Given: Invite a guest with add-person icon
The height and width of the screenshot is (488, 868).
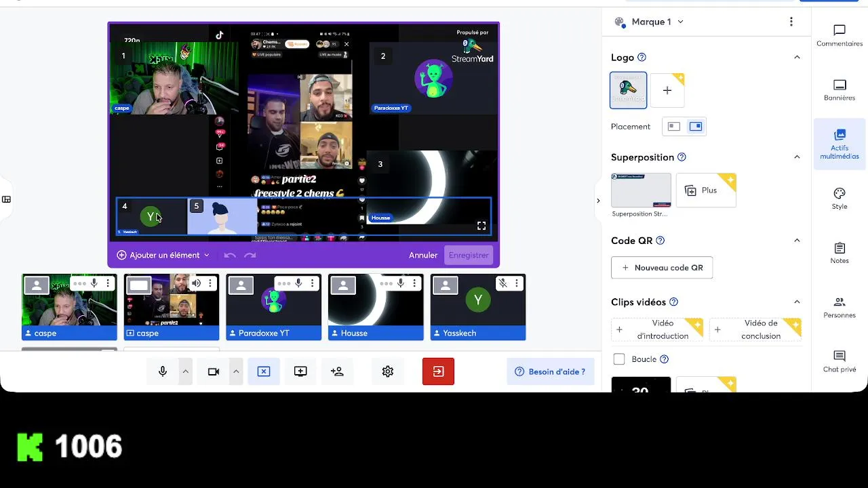Looking at the screenshot, I should (x=337, y=371).
